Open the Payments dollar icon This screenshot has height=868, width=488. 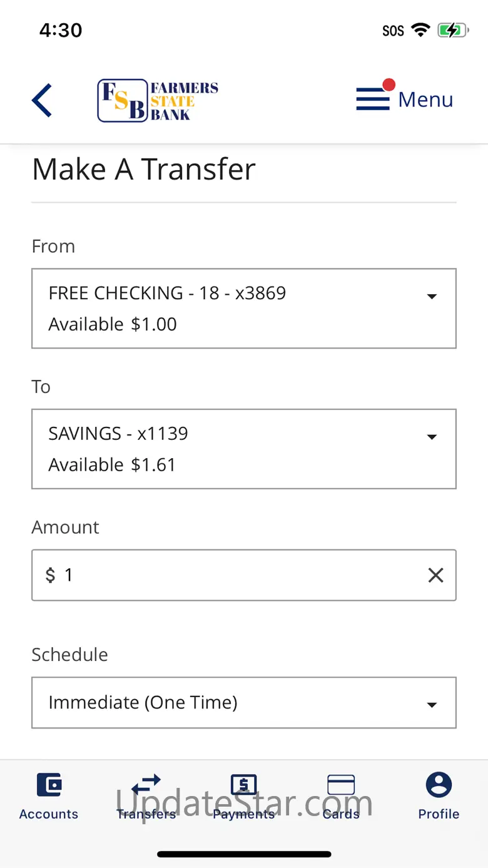[244, 784]
